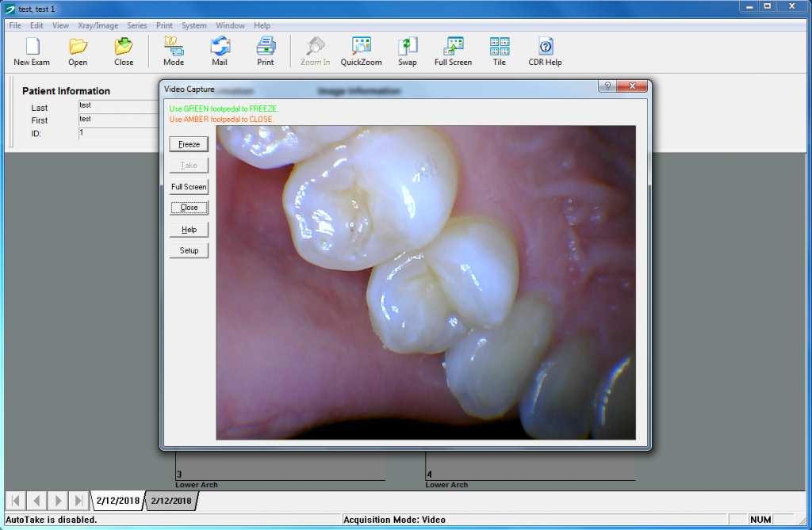Click Help in the Video Capture dialog
Viewport: 812px width, 530px height.
(x=189, y=229)
